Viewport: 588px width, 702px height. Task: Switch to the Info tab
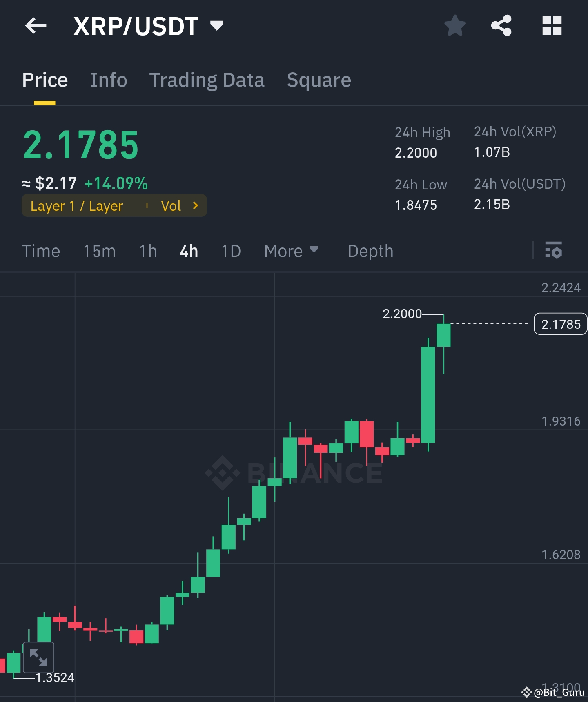click(108, 80)
